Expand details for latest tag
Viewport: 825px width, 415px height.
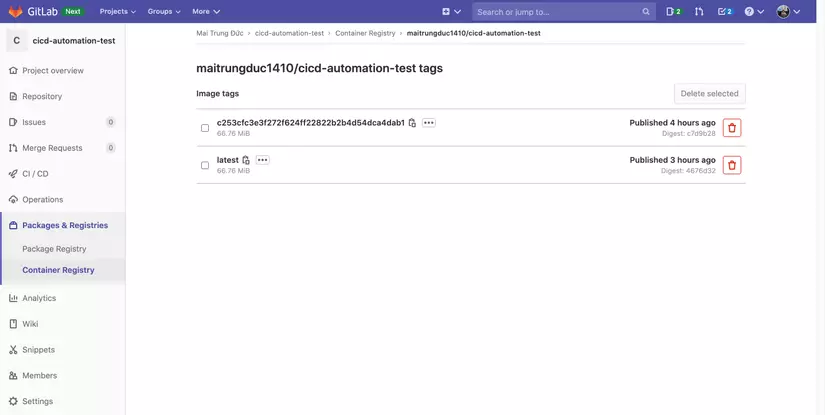point(263,160)
